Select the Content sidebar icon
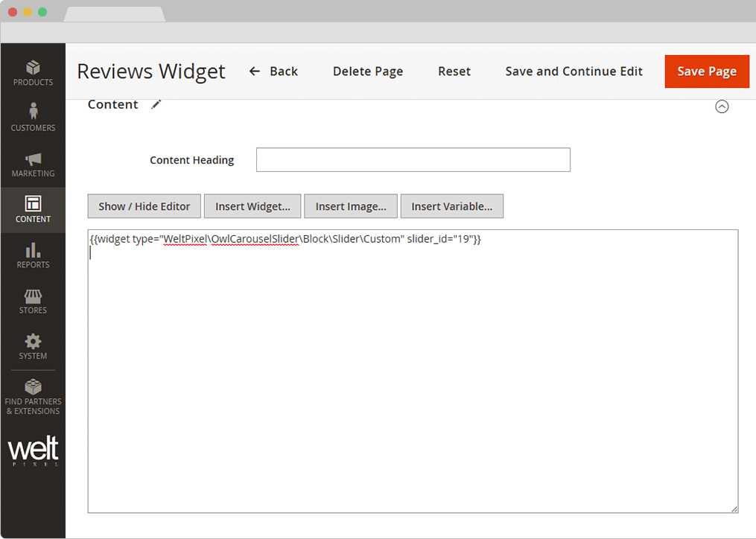Viewport: 756px width, 539px height. pyautogui.click(x=33, y=204)
